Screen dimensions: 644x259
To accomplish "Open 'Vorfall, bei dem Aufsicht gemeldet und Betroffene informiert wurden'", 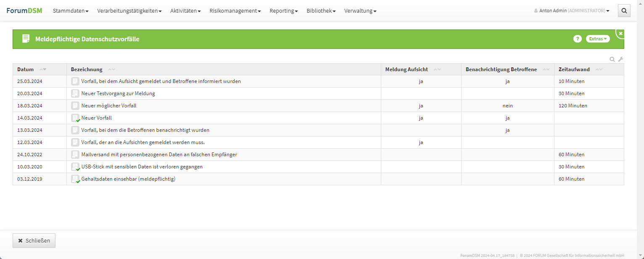I will click(161, 81).
